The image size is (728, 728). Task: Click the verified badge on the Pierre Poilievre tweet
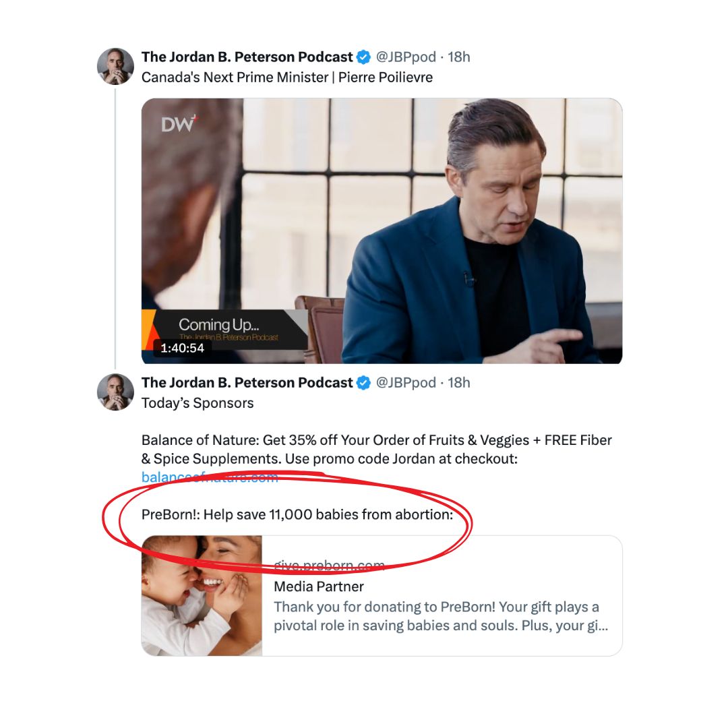tap(363, 57)
